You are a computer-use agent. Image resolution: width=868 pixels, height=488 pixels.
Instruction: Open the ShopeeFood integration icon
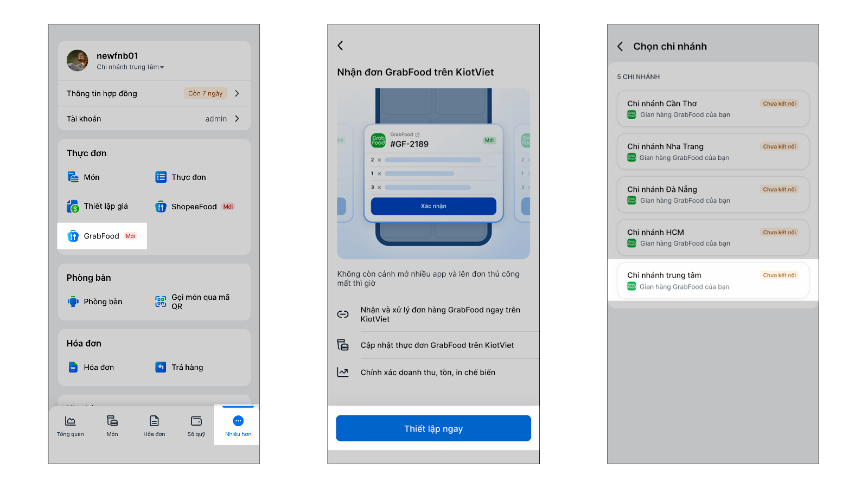161,207
